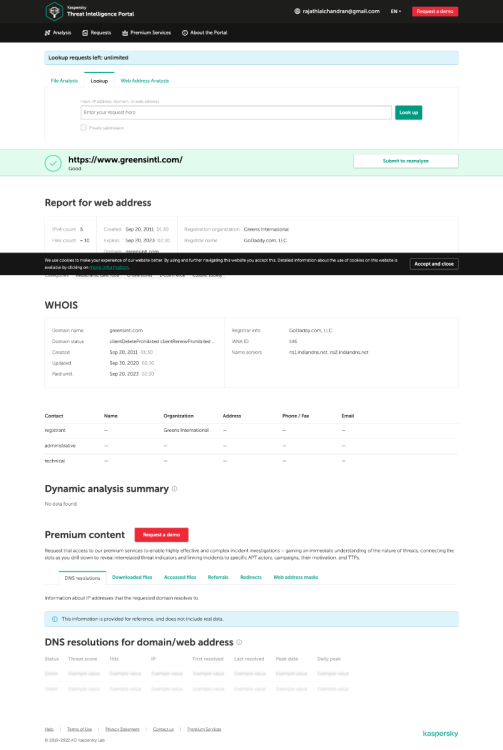
Task: Click registrar name GoDaddy.com, LLC in report
Action: 265,241
